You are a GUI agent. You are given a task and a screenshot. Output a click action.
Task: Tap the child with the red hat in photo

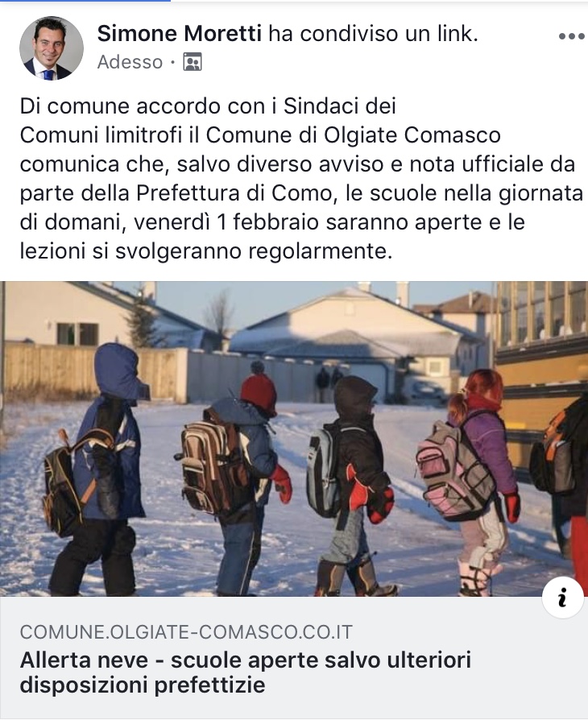tap(239, 478)
